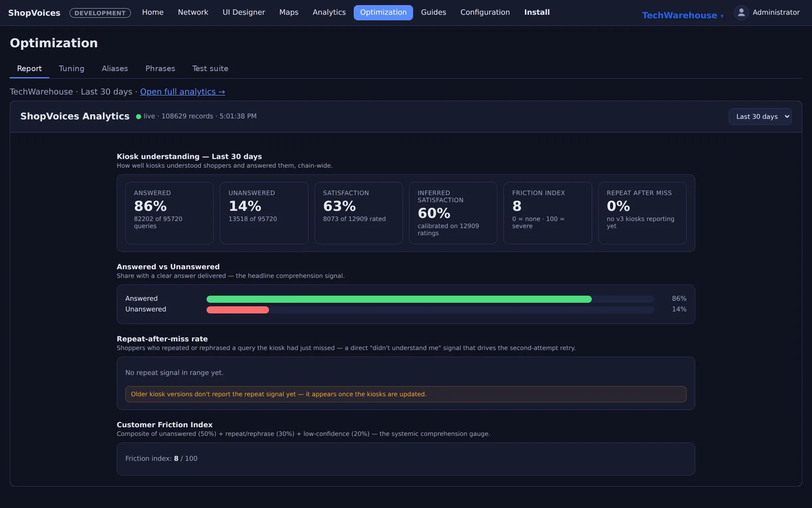Click the FRICTION INDEX 8 card
Viewport: 812px width, 508px height.
tap(548, 213)
